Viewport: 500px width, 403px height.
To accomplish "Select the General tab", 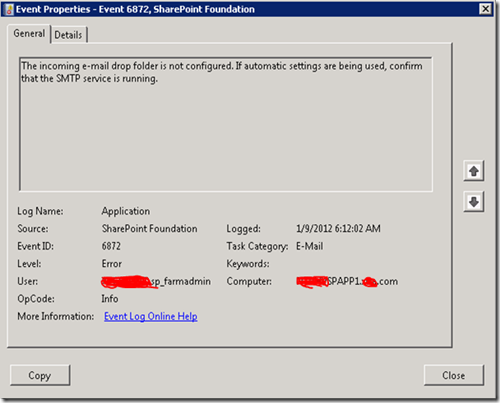I will [29, 34].
